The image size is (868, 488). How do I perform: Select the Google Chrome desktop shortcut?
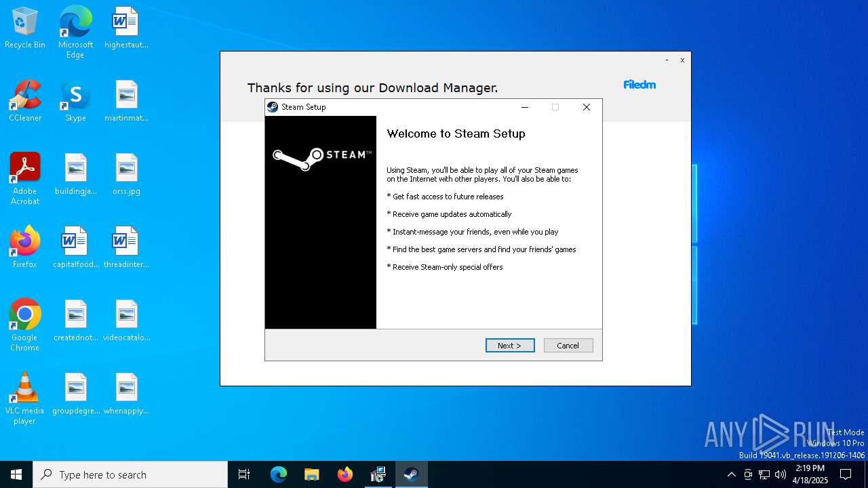(x=25, y=325)
